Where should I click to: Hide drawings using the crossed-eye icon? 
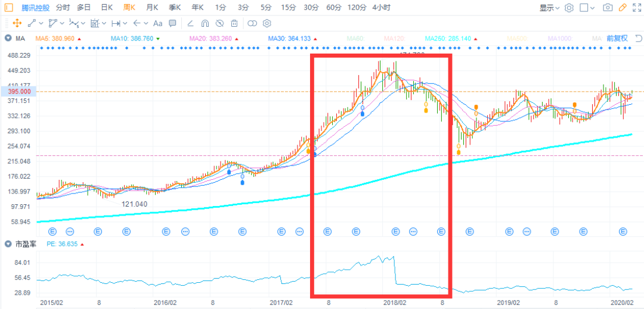coord(219,23)
